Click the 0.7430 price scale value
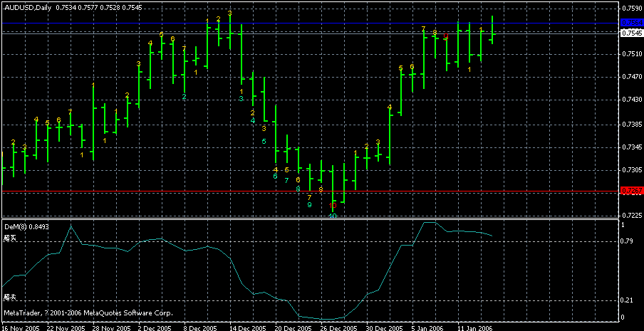Screen dimensions: 644x331 point(632,100)
